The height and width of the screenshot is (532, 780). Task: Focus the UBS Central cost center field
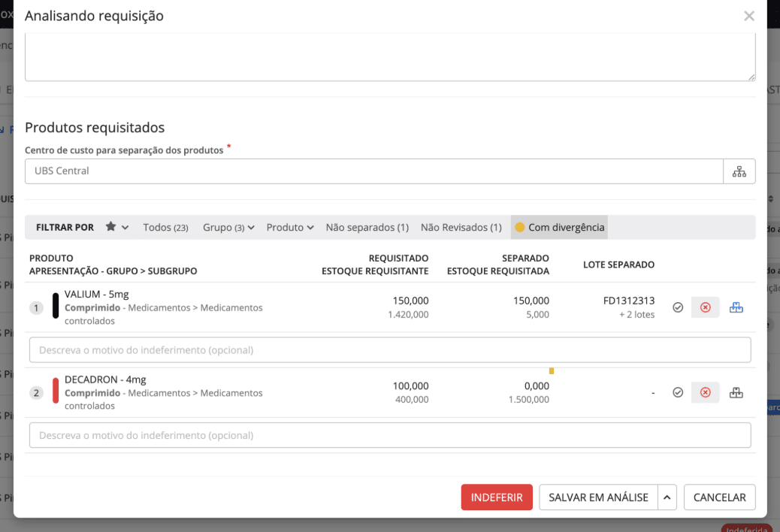point(374,171)
